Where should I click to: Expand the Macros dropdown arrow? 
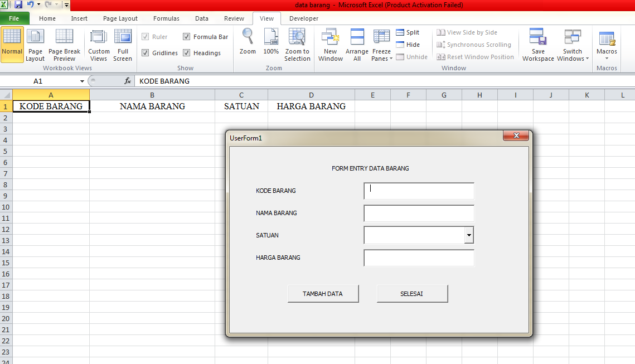(x=607, y=57)
